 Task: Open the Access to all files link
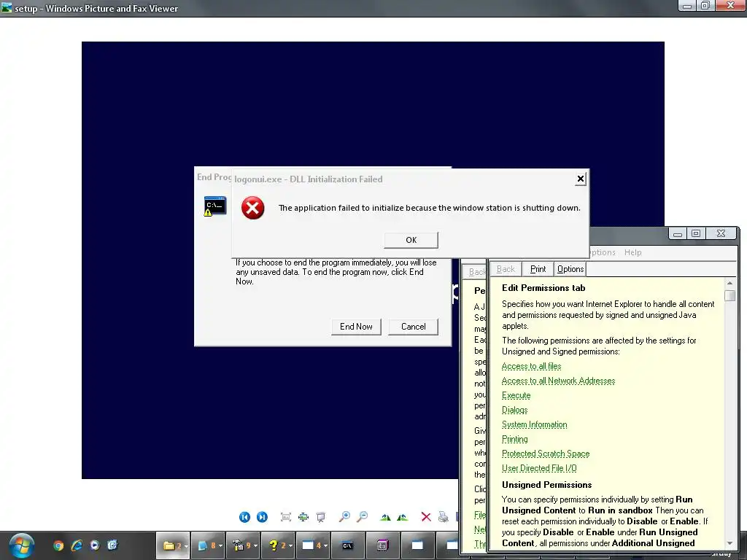[x=531, y=366]
